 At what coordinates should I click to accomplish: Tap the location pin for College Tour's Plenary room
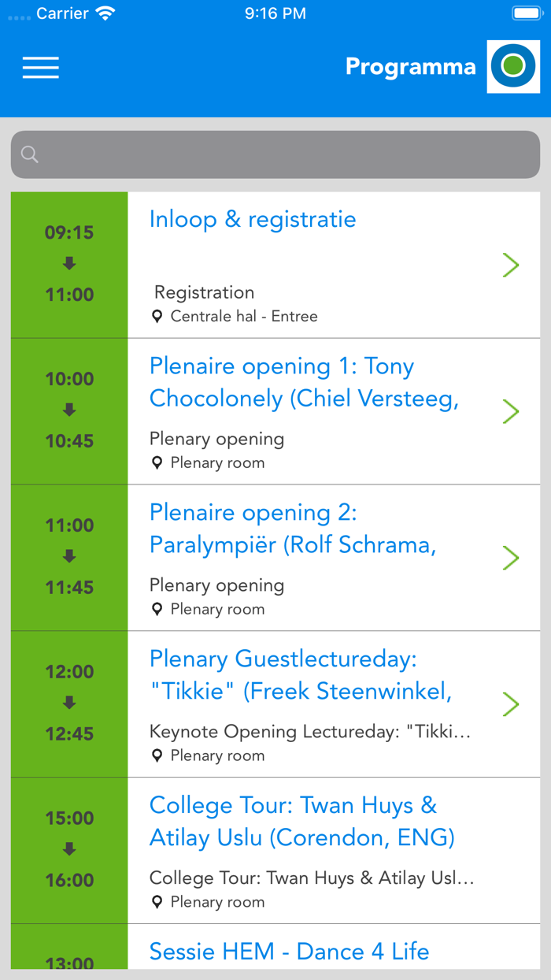pos(157,901)
